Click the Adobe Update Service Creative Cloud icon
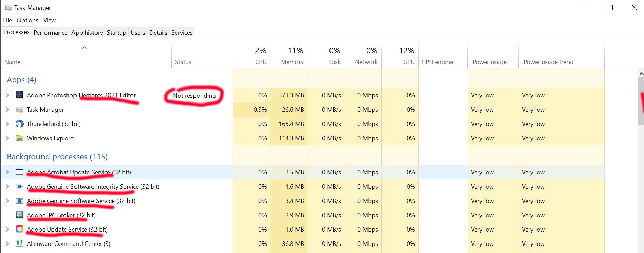This screenshot has height=253, width=644. click(20, 230)
